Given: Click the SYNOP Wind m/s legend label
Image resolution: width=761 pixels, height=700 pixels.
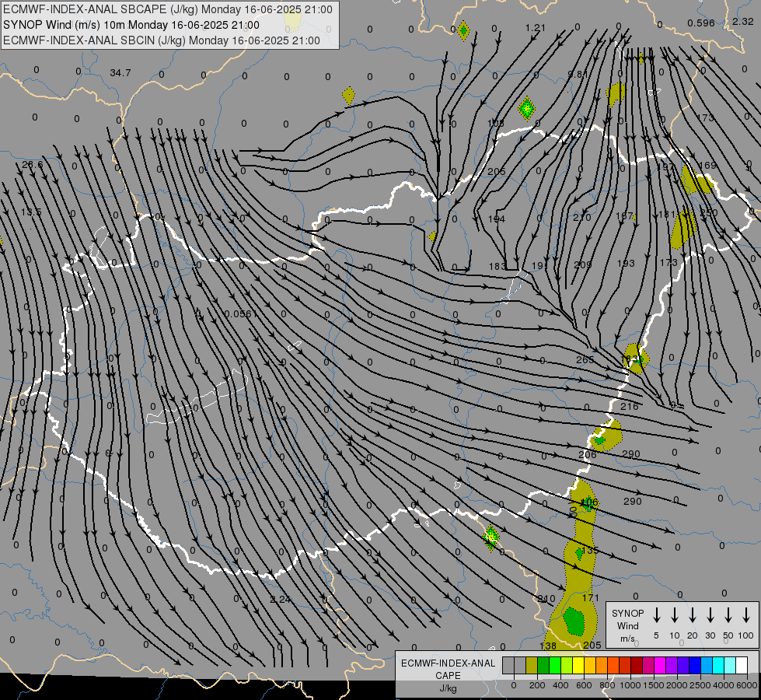Looking at the screenshot, I should (x=627, y=625).
